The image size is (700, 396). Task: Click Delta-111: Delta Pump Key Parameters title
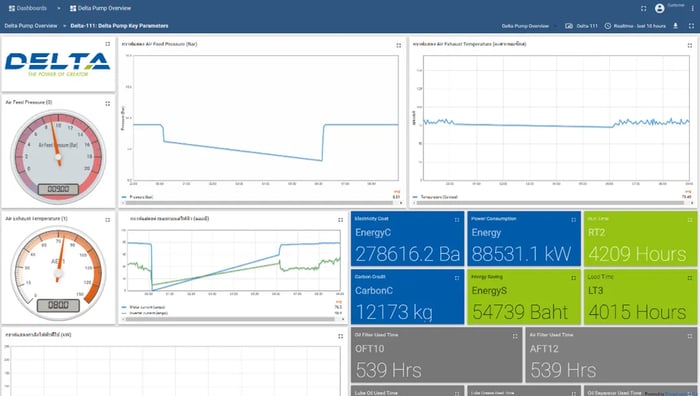(x=119, y=26)
